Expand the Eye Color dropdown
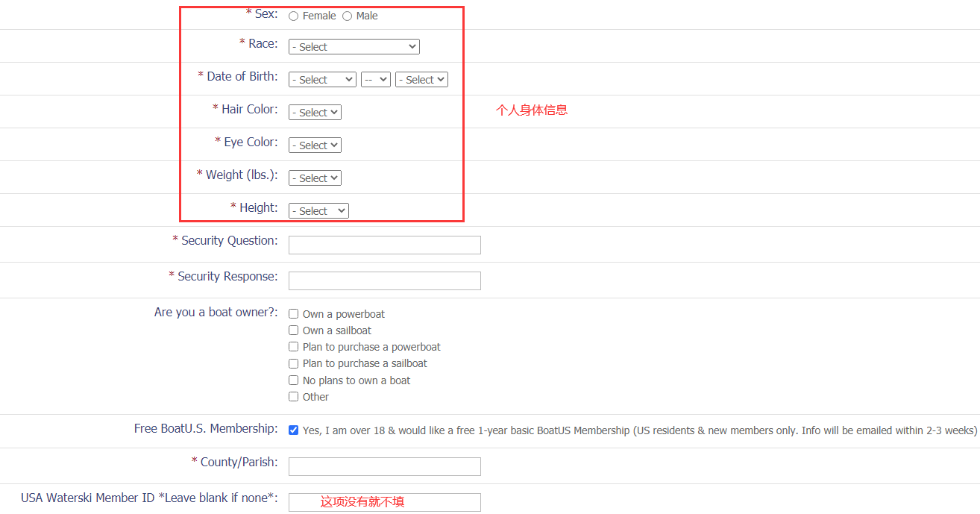The image size is (980, 514). tap(315, 145)
